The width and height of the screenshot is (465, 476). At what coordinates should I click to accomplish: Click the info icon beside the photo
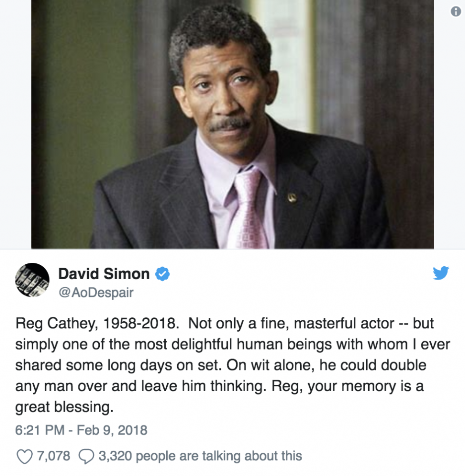(x=455, y=12)
